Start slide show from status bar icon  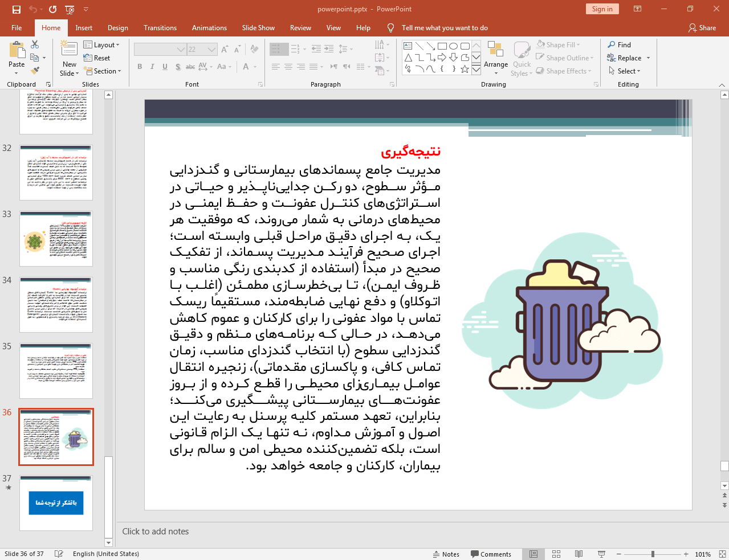pos(601,554)
